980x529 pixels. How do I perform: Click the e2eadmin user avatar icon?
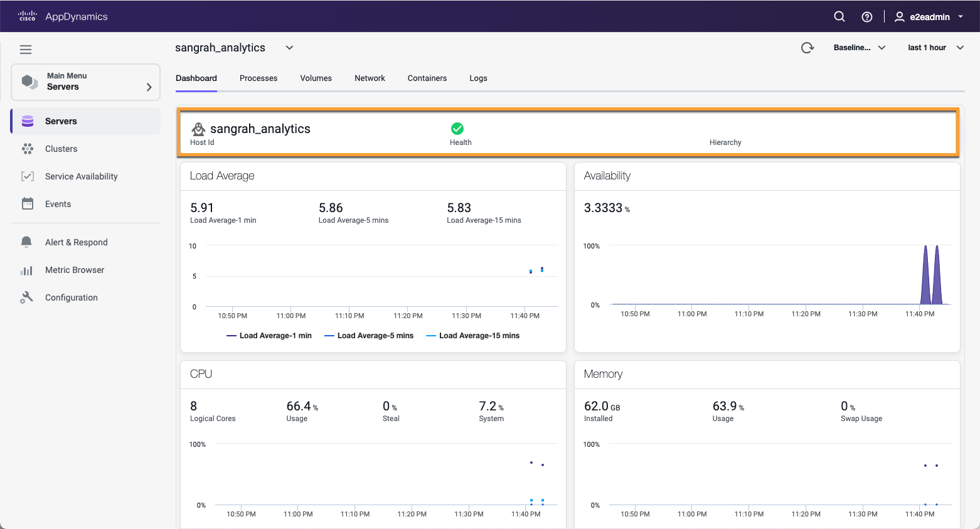[x=900, y=17]
